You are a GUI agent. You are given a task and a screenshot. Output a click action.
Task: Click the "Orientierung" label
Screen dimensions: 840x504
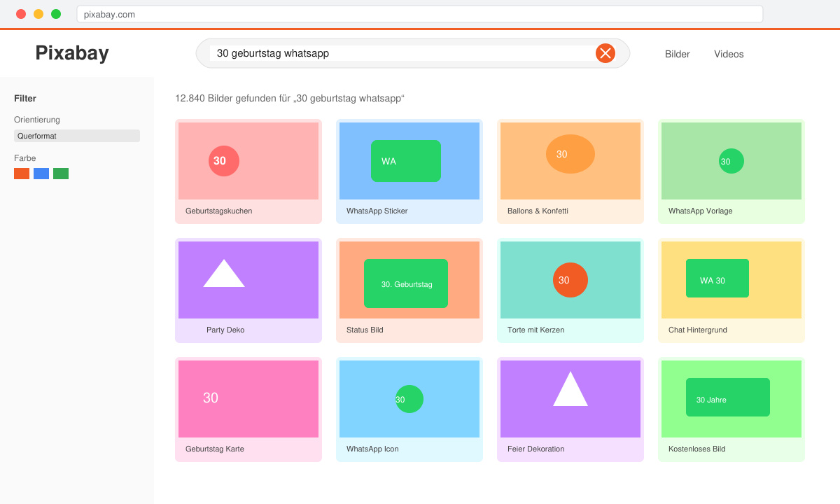[37, 120]
